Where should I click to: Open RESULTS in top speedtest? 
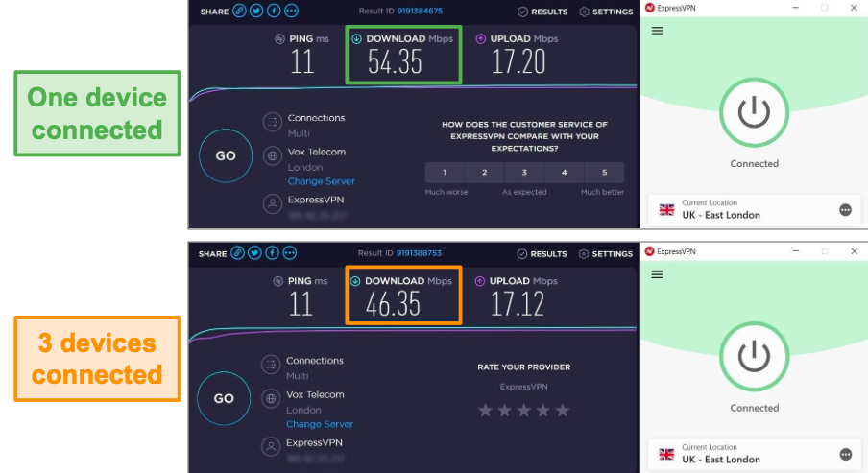(x=542, y=12)
